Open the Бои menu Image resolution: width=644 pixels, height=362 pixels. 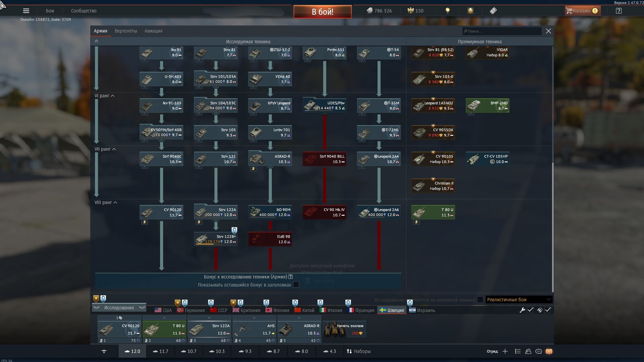50,11
